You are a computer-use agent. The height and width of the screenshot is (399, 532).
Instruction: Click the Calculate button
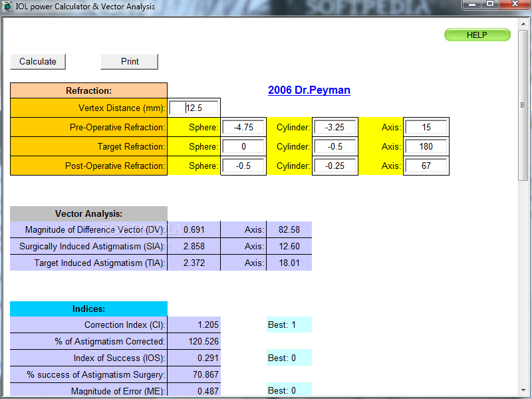[x=38, y=62]
